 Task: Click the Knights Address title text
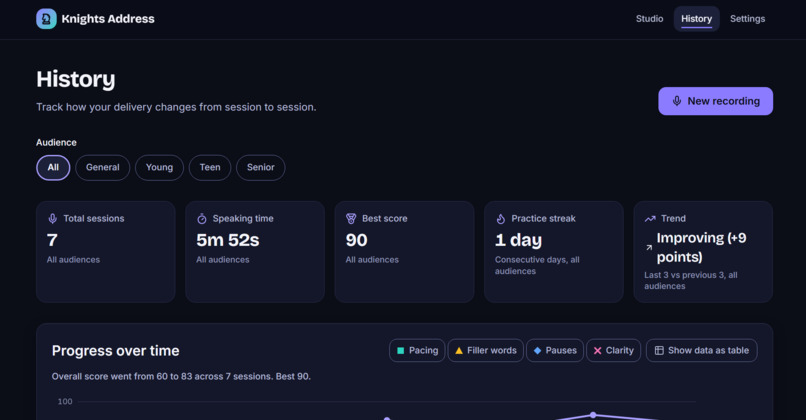[x=108, y=19]
